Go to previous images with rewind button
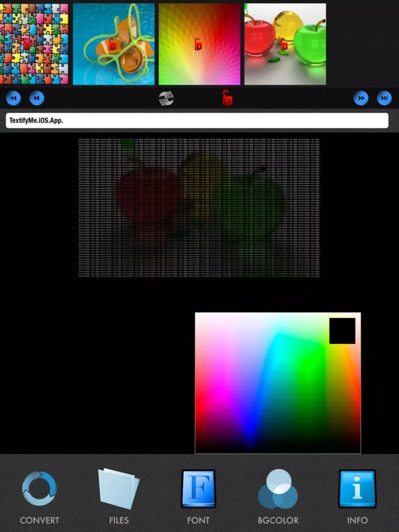 pyautogui.click(x=37, y=98)
